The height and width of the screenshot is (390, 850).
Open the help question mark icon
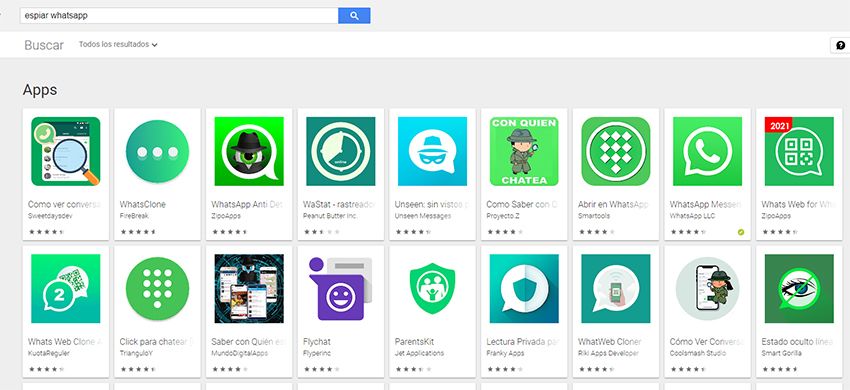(x=841, y=46)
